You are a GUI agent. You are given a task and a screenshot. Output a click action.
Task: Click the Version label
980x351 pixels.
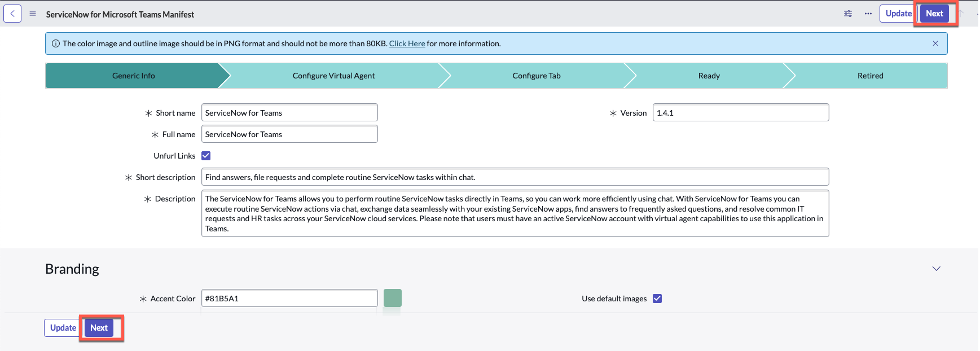(634, 113)
